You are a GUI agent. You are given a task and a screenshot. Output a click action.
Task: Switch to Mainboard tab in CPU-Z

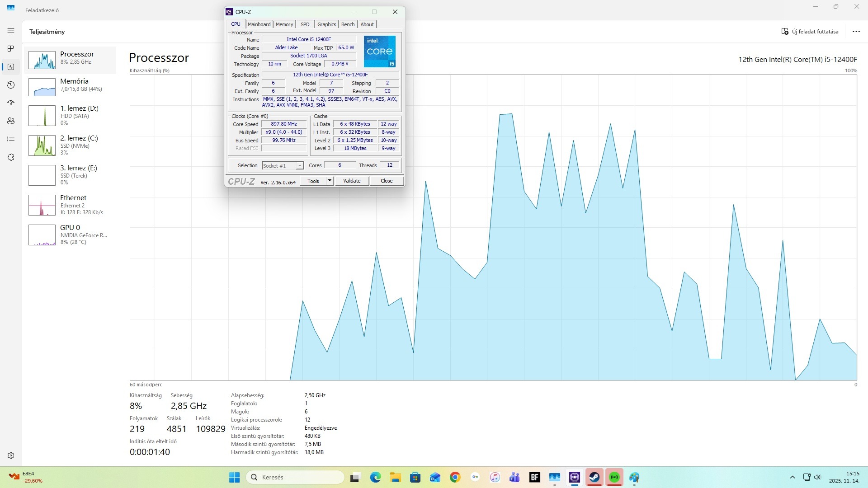pos(259,24)
